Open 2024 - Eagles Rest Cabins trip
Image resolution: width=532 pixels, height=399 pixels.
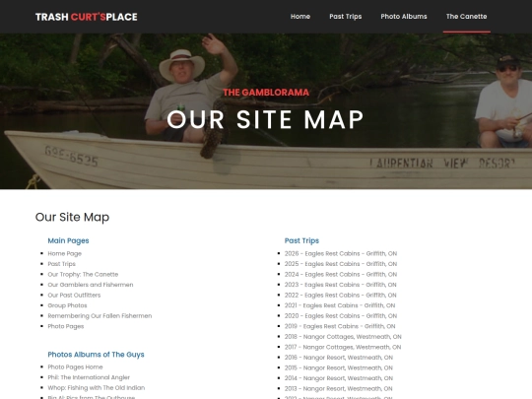(x=341, y=274)
